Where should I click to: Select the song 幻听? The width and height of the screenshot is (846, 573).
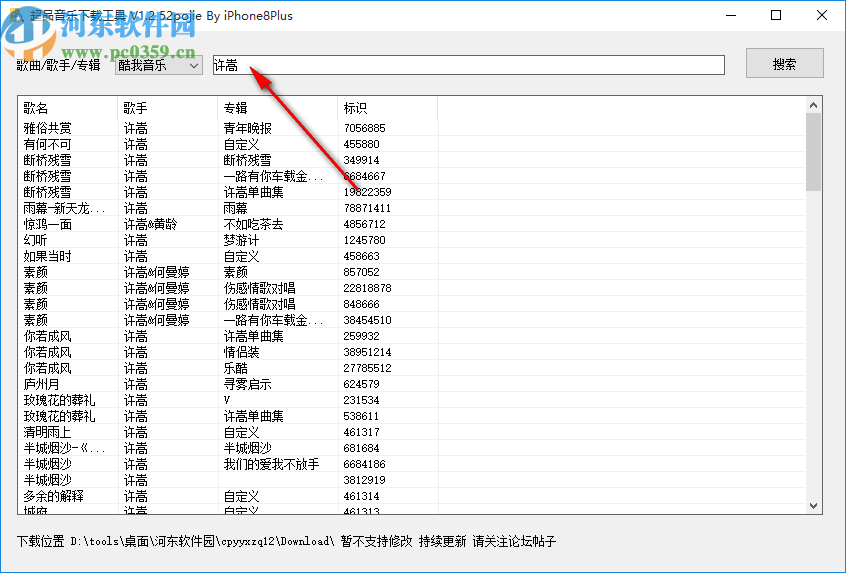coord(36,240)
